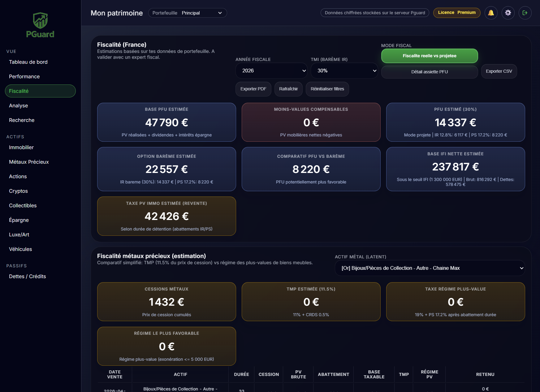540x392 pixels.
Task: Open the notifications bell
Action: [491, 13]
